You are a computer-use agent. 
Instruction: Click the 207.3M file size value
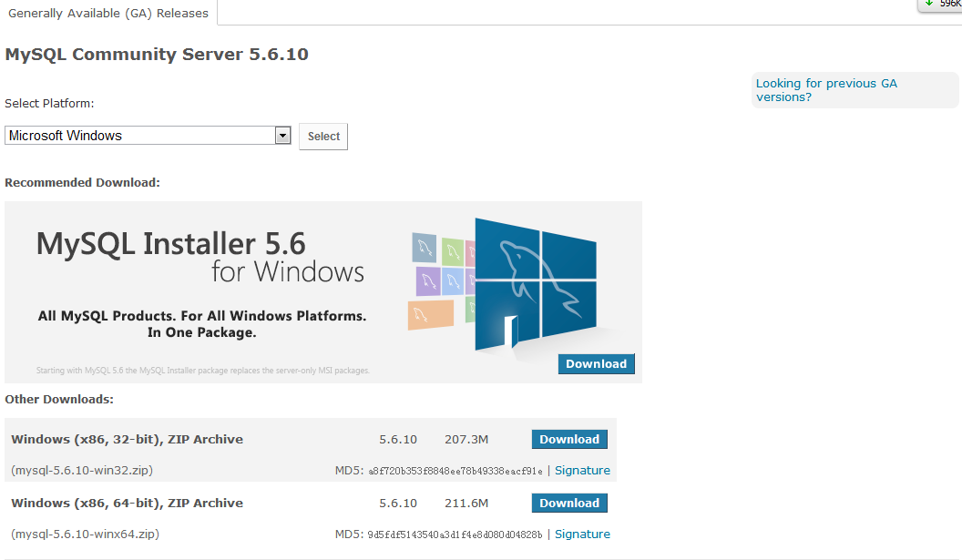(466, 439)
